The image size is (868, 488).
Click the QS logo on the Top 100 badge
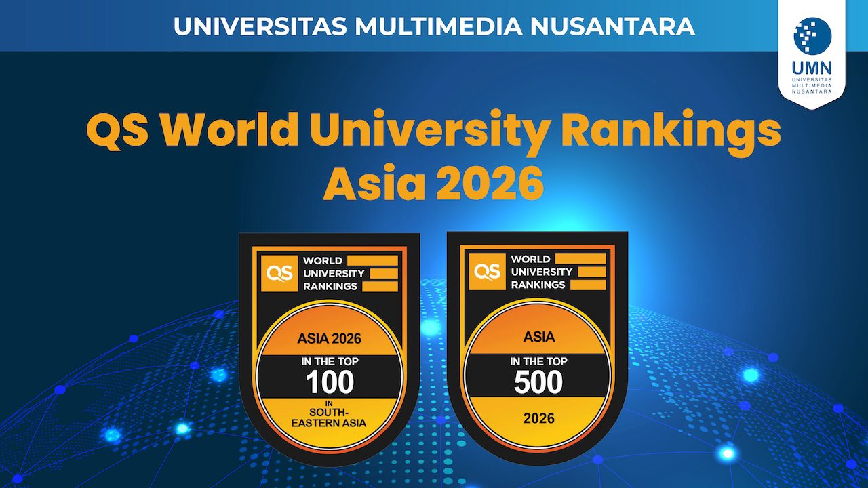[279, 272]
